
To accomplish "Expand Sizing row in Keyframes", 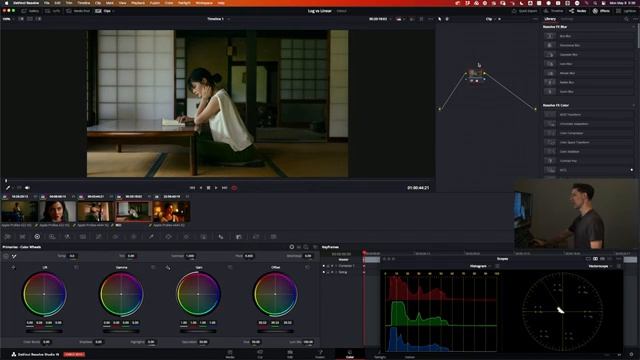I will 336,272.
